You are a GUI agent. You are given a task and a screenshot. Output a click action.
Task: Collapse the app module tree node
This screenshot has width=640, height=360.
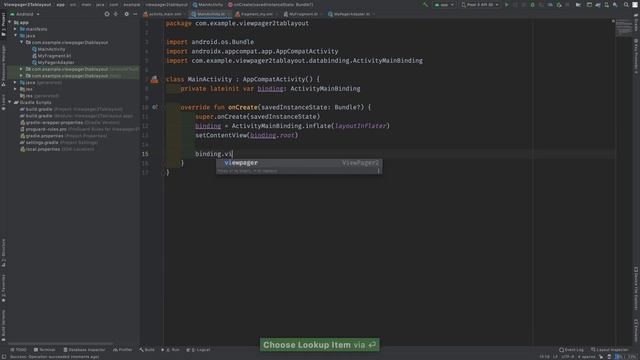(10, 22)
